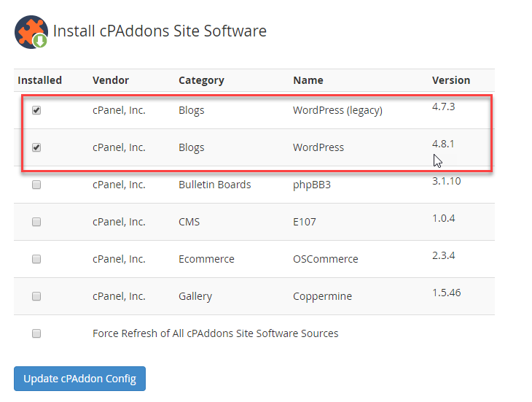Uncheck the WordPress (legacy) installed checkbox

tap(36, 110)
